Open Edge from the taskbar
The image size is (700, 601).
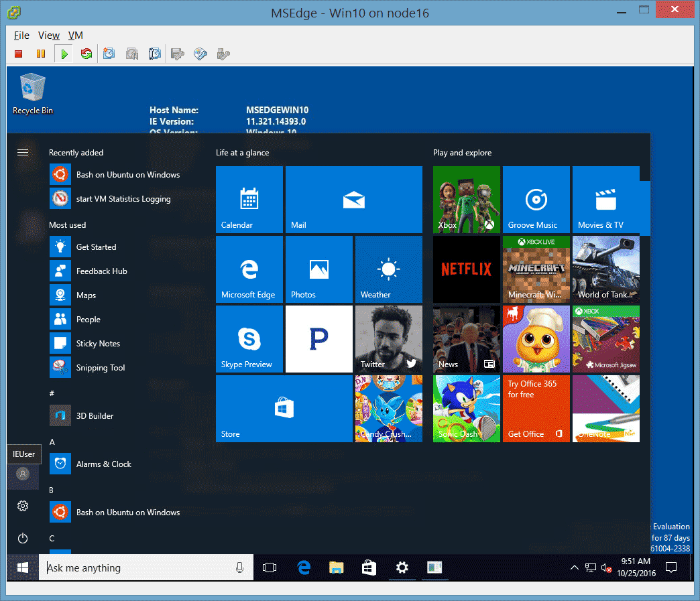(x=304, y=567)
